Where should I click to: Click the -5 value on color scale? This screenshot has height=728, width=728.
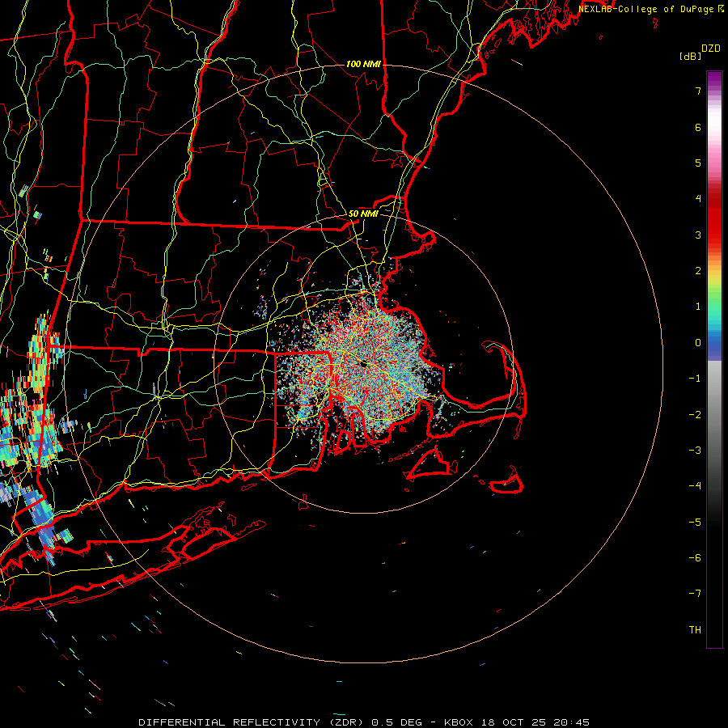click(695, 523)
